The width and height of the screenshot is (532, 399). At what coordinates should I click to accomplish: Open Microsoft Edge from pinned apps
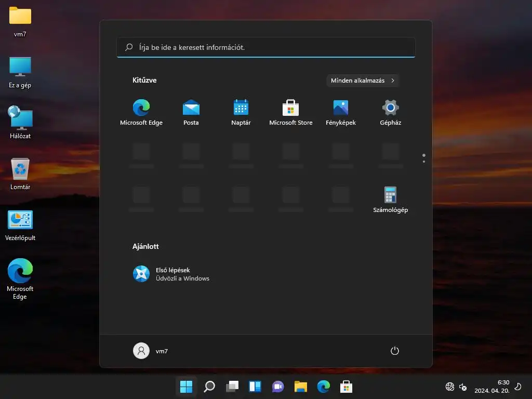[x=141, y=113]
